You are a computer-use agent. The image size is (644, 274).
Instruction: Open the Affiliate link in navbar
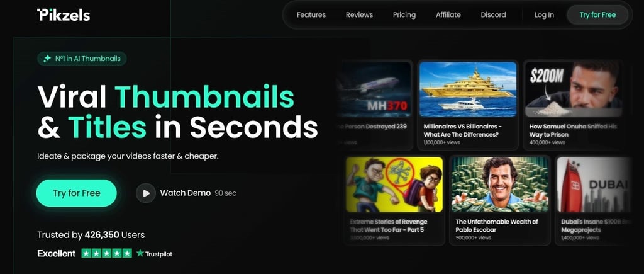point(448,15)
